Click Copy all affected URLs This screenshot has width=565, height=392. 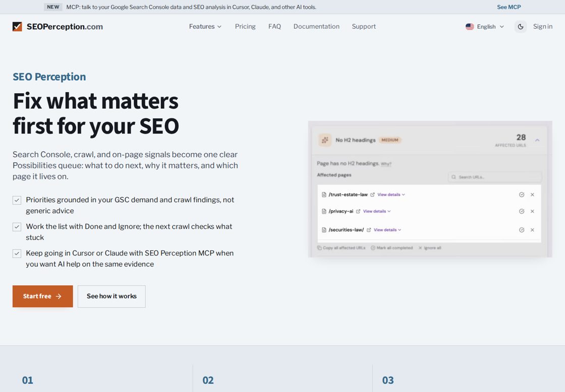[x=341, y=248]
